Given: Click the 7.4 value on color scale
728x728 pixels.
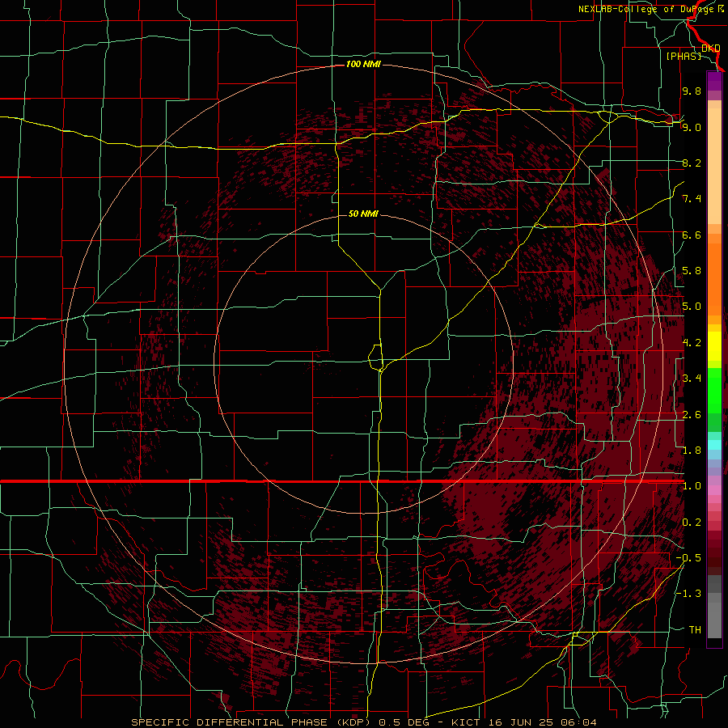Looking at the screenshot, I should click(x=692, y=199).
